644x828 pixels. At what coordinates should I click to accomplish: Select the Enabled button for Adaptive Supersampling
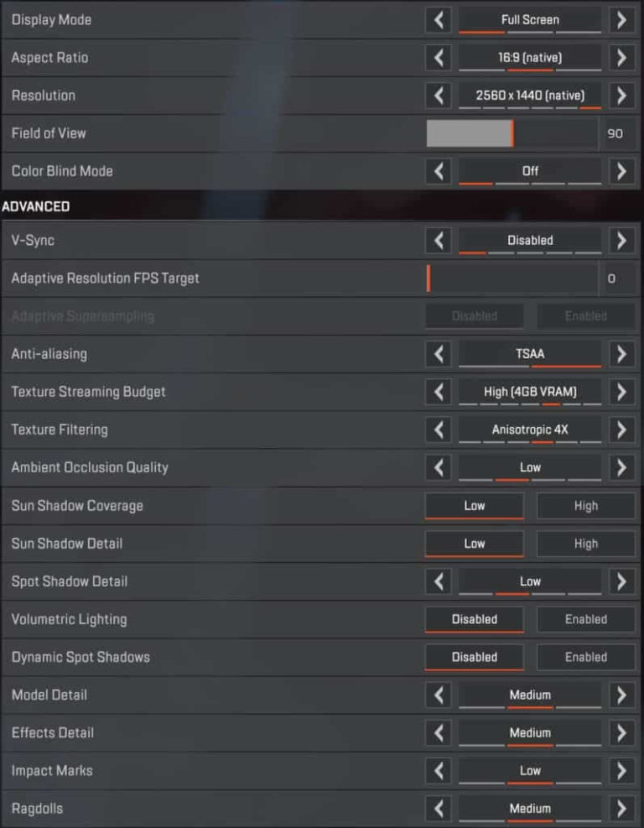click(x=585, y=315)
